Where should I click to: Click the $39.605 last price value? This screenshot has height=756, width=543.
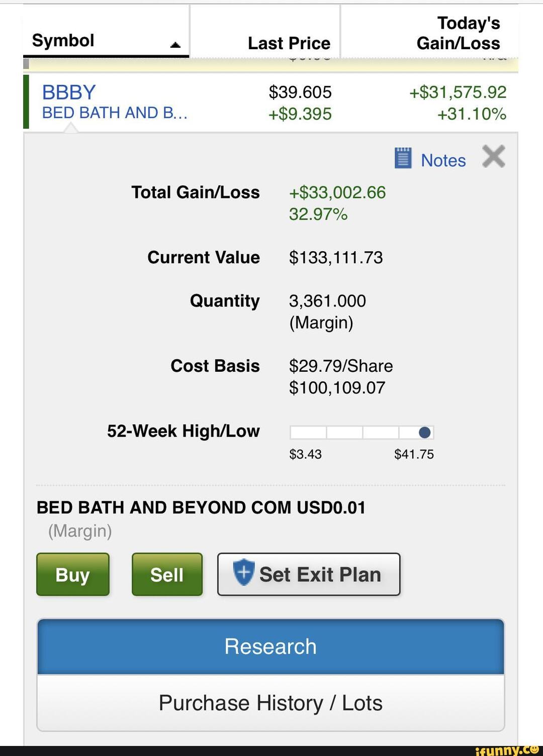(x=300, y=92)
